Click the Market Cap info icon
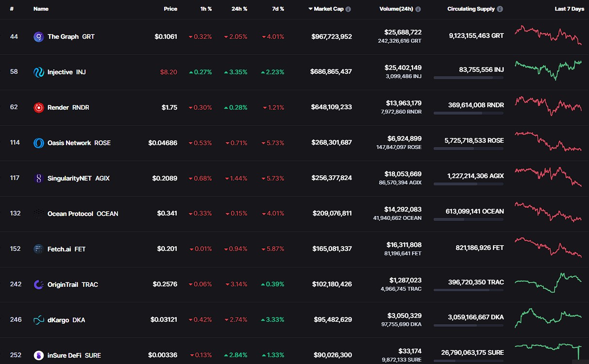 [x=348, y=9]
